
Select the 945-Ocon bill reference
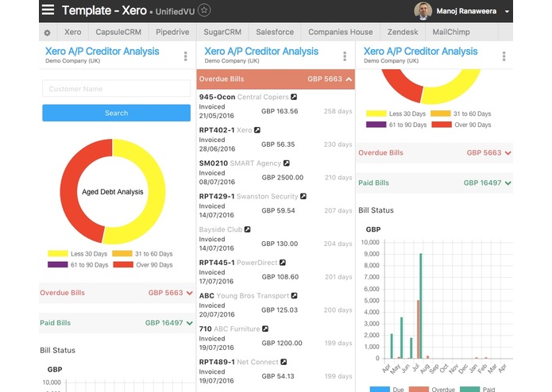[x=217, y=97]
